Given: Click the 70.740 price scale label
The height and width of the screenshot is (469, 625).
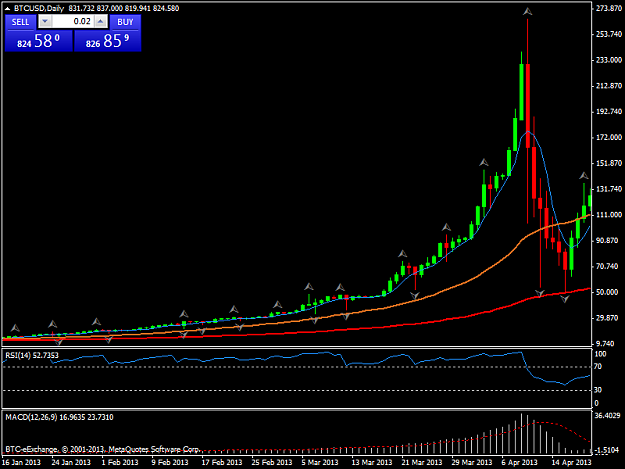Looking at the screenshot, I should click(607, 266).
